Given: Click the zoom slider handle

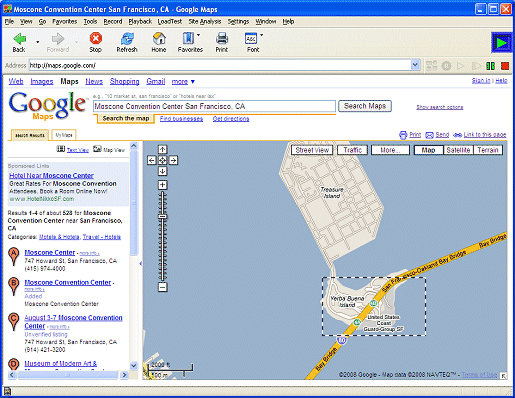Looking at the screenshot, I should click(x=162, y=217).
